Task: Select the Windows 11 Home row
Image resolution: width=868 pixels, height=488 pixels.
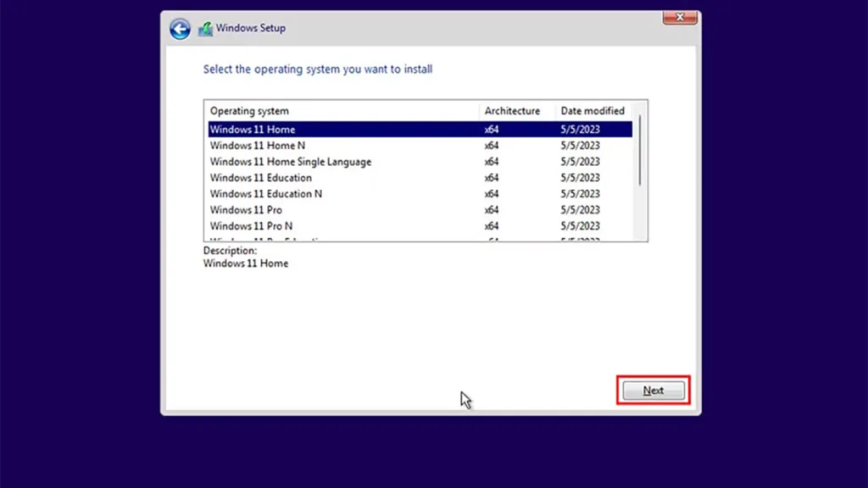Action: click(x=420, y=129)
